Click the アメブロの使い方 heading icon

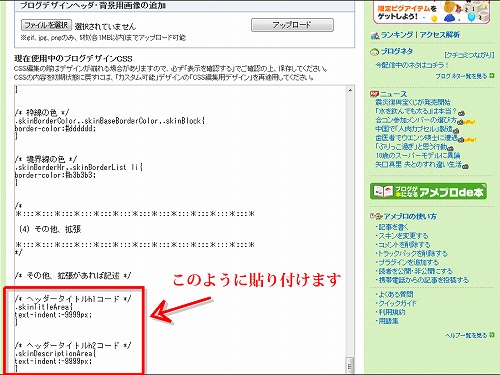376,216
